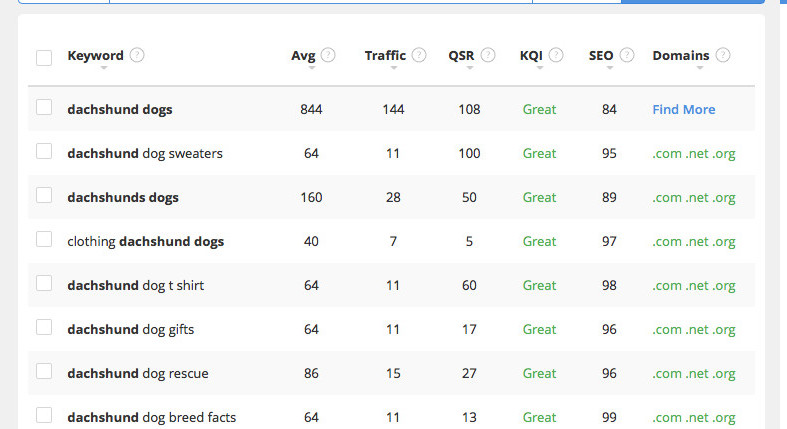This screenshot has height=429, width=787.
Task: Sort the table by Avg column
Action: click(303, 55)
